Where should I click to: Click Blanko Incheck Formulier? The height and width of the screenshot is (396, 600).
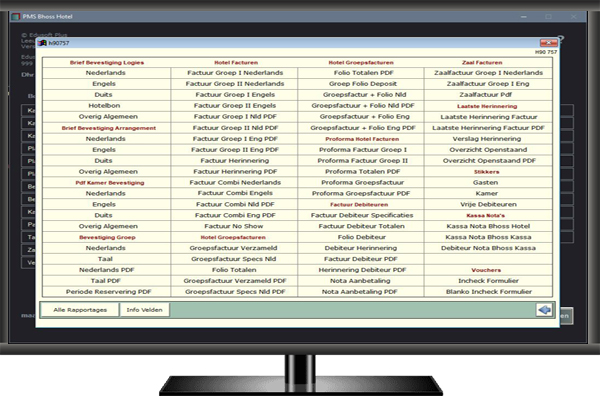coord(488,292)
